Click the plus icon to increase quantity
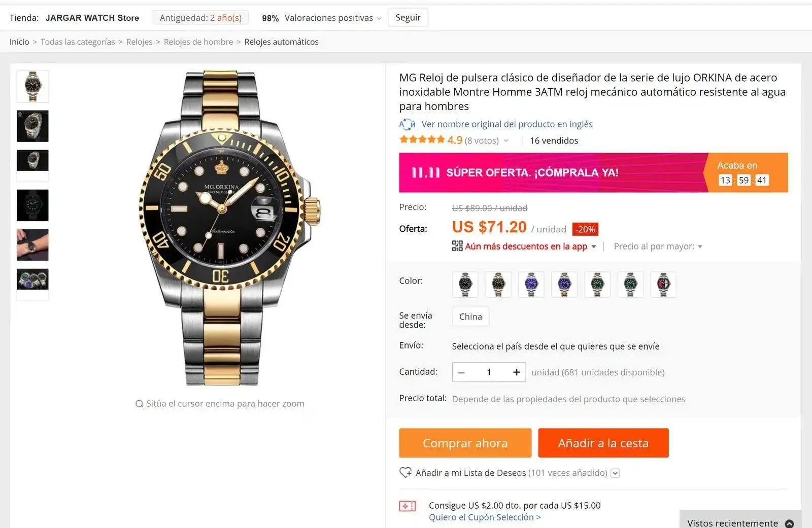The width and height of the screenshot is (812, 528). (516, 372)
